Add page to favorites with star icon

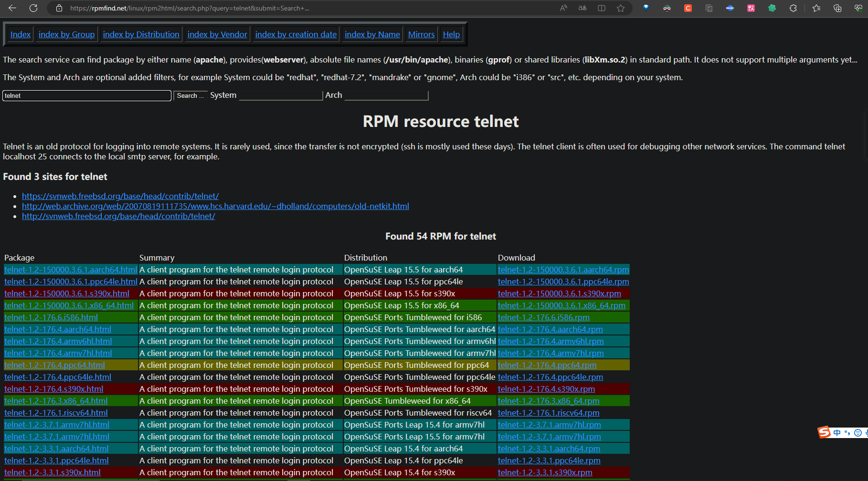pos(621,8)
